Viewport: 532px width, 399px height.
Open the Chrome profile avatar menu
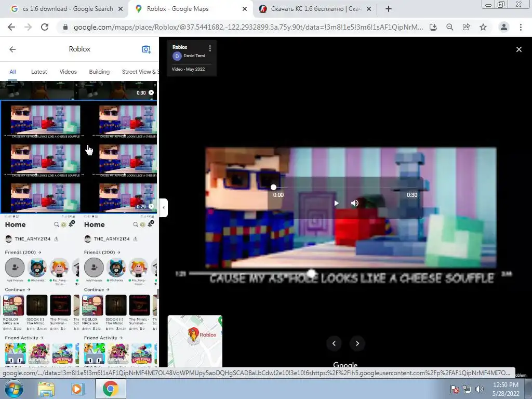504,27
